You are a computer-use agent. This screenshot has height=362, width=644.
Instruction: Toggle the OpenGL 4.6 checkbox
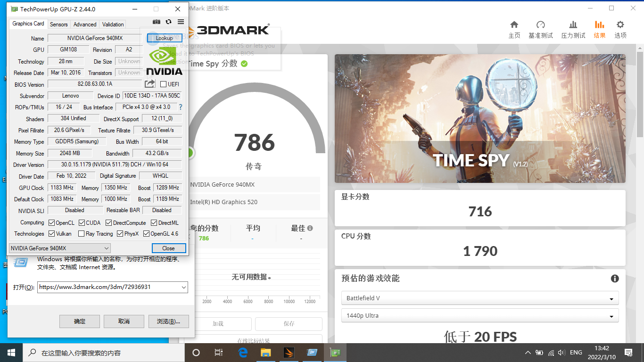click(x=146, y=233)
